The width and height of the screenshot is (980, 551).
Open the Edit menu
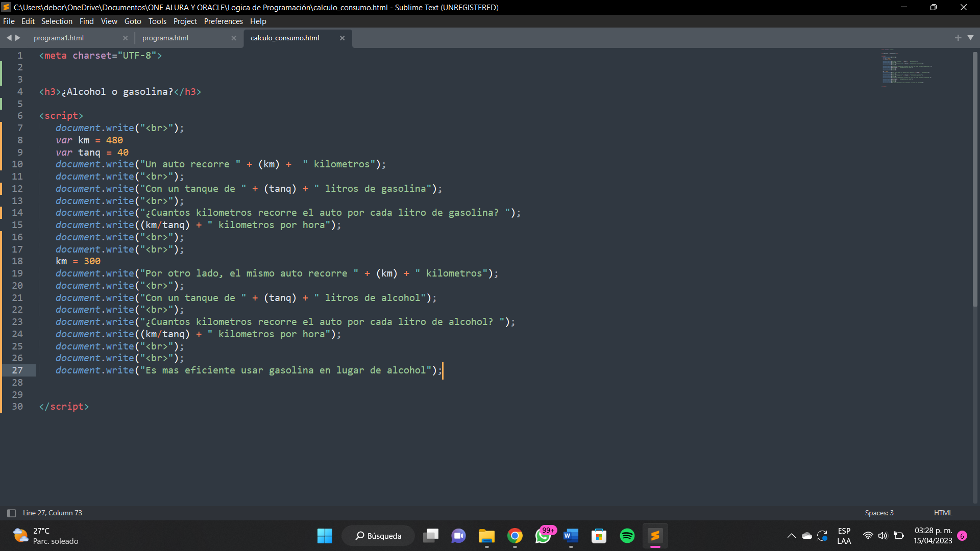[x=28, y=21]
